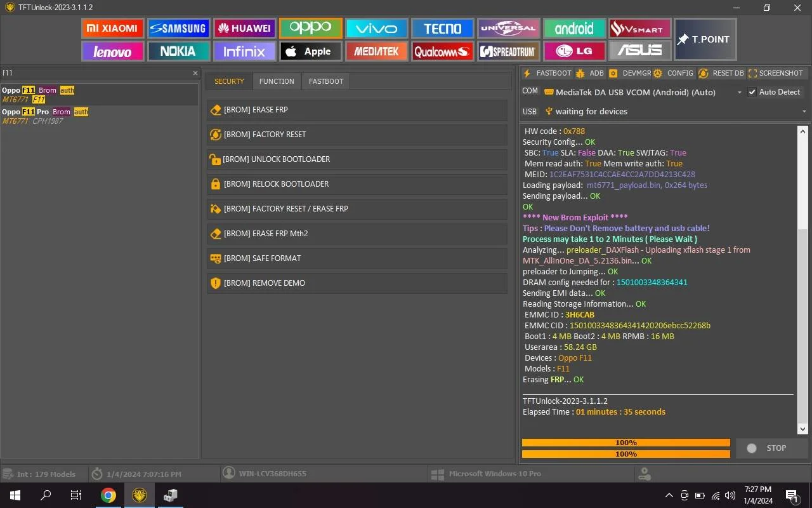812x508 pixels.
Task: Run [BROM] RELOCK BOOTLOADER
Action: click(357, 184)
